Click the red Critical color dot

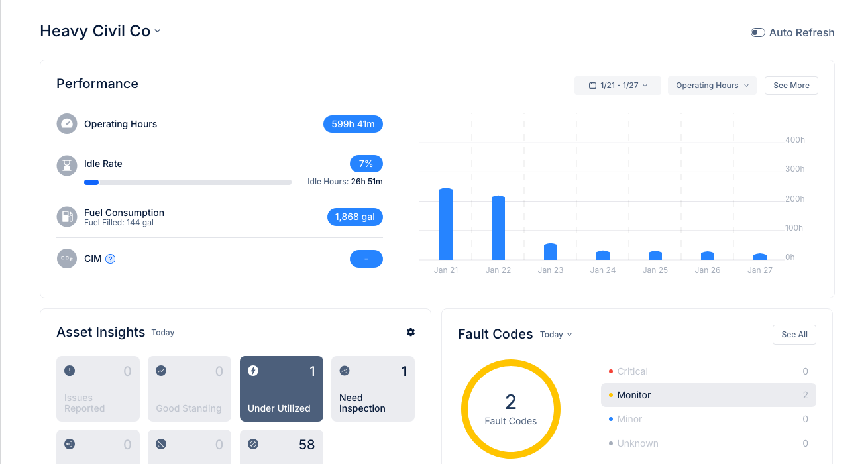click(610, 371)
